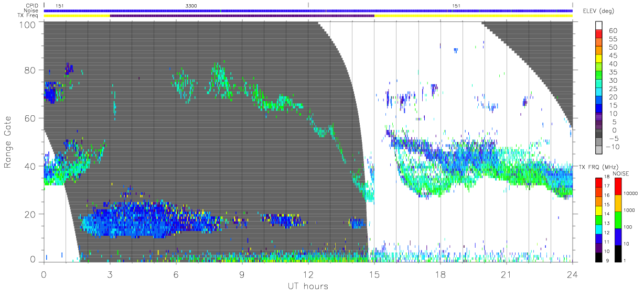Viewport: 644px width, 297px height.
Task: Click the '80' tick on the Range Gate axis
Action: pyautogui.click(x=30, y=70)
